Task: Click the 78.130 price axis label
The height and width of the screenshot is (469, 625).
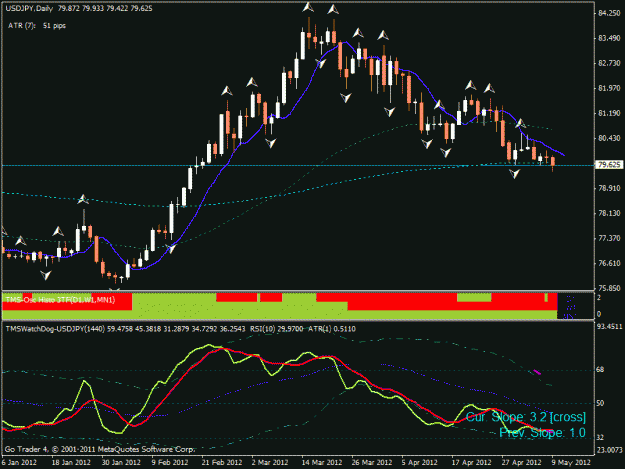Action: coord(609,213)
